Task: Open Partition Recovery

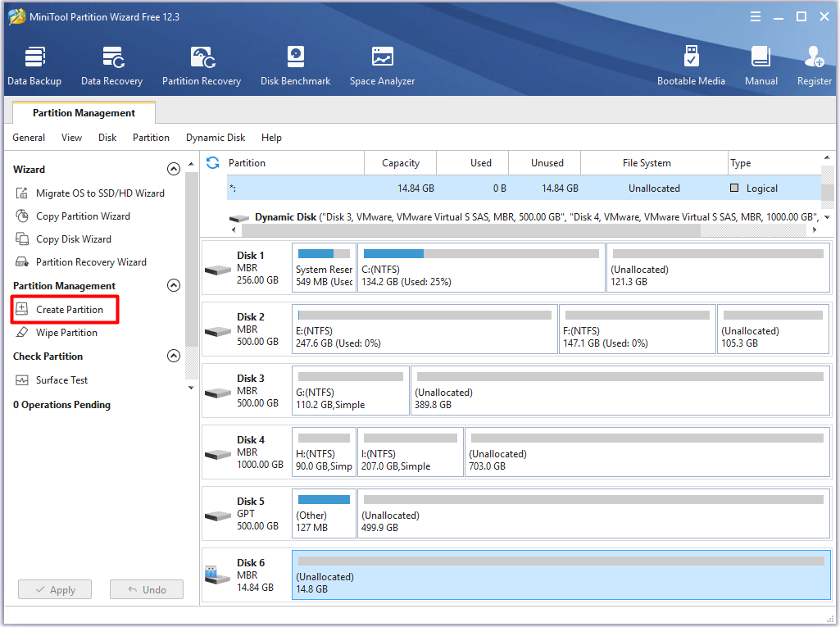Action: click(202, 66)
